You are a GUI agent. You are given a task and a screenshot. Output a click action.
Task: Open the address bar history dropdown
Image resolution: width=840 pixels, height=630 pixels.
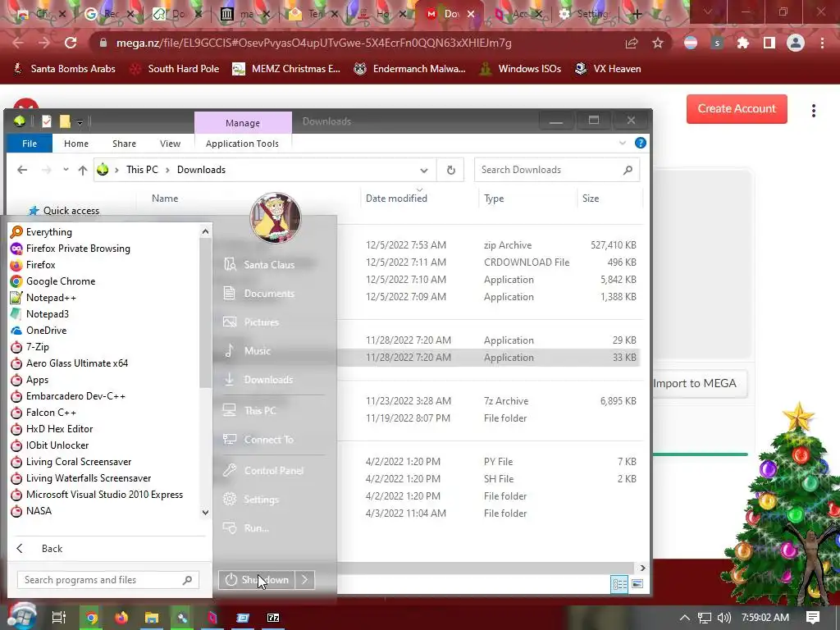(424, 171)
